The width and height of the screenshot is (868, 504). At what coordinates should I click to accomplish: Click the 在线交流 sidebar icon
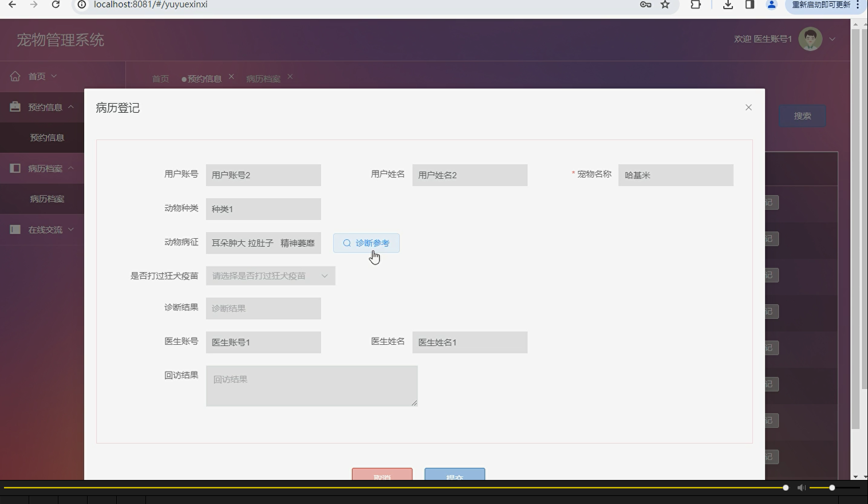point(15,229)
